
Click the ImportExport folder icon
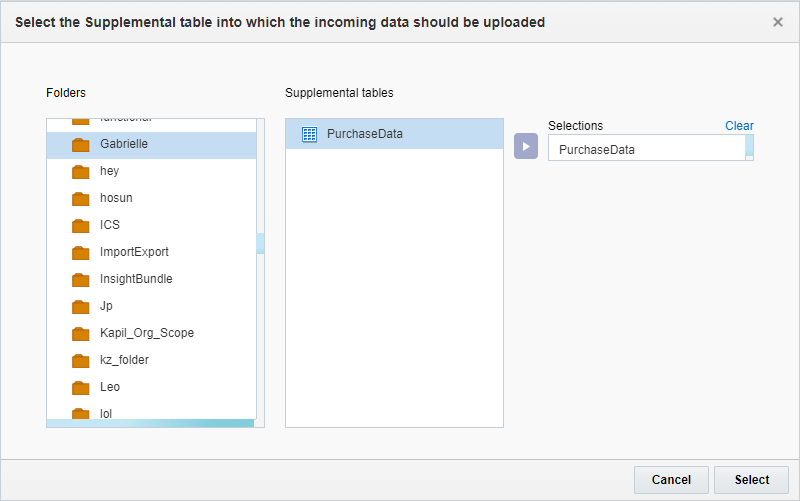pos(81,253)
